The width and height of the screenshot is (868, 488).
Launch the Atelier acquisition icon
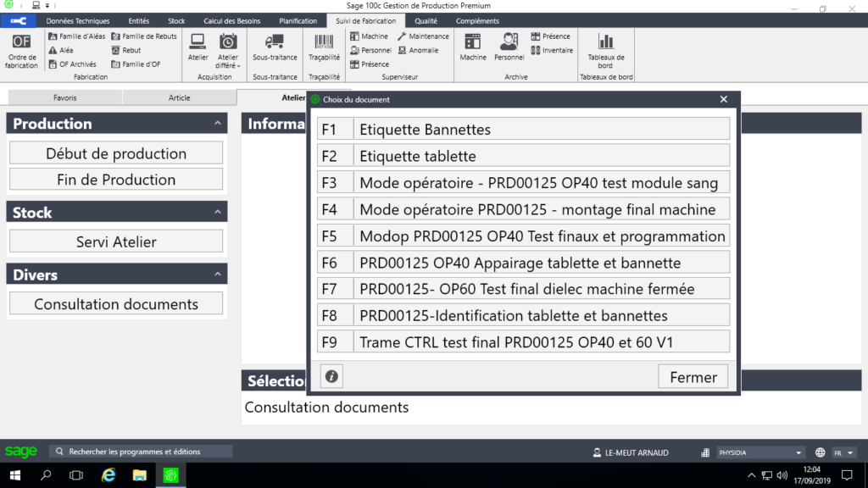click(x=198, y=47)
